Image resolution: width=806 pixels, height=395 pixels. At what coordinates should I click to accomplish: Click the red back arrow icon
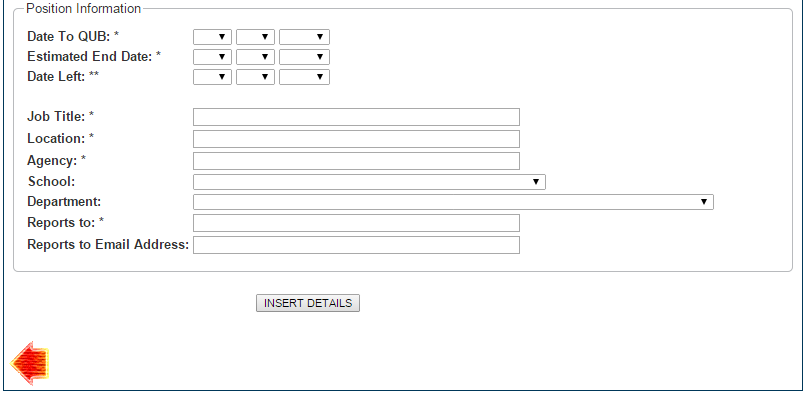(x=30, y=363)
